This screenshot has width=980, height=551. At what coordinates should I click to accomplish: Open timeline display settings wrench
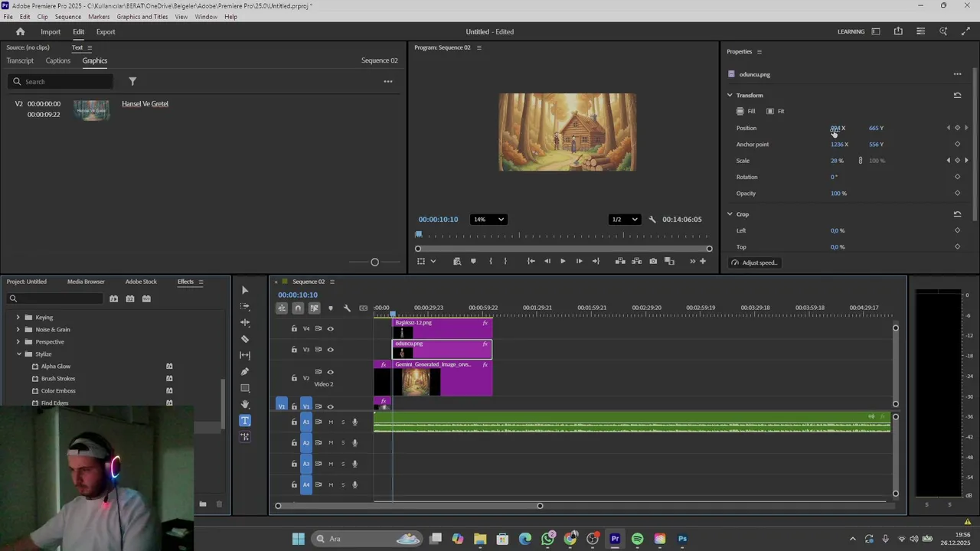347,308
